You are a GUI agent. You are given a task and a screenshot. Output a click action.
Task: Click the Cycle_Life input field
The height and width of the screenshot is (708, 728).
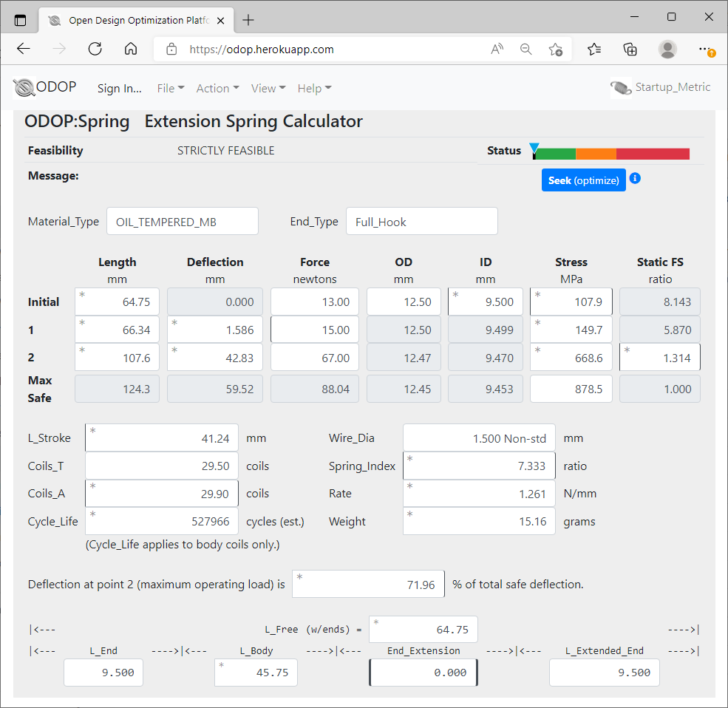[161, 521]
